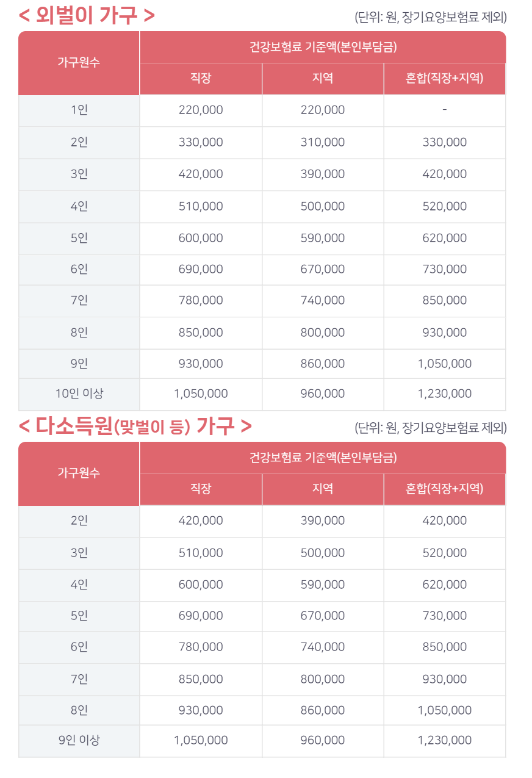The width and height of the screenshot is (532, 778).
Task: Click 다소득원 2인 직장 value 420,000
Action: point(201,521)
